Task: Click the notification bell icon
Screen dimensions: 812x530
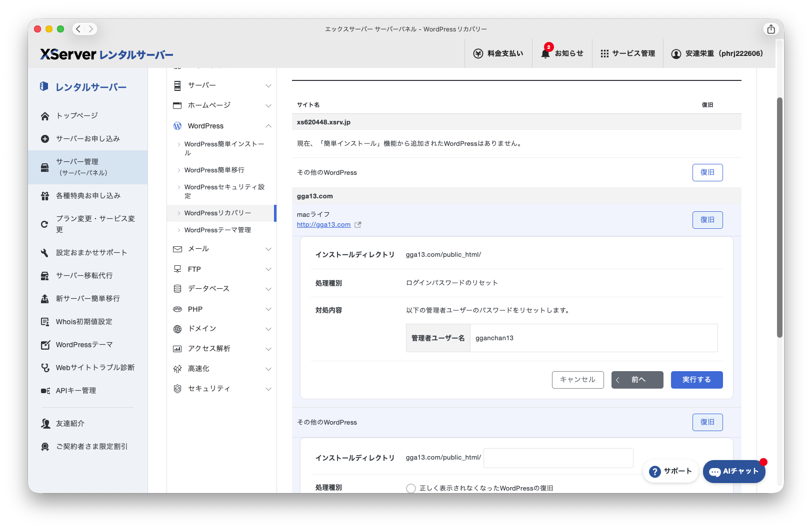Action: pos(545,53)
